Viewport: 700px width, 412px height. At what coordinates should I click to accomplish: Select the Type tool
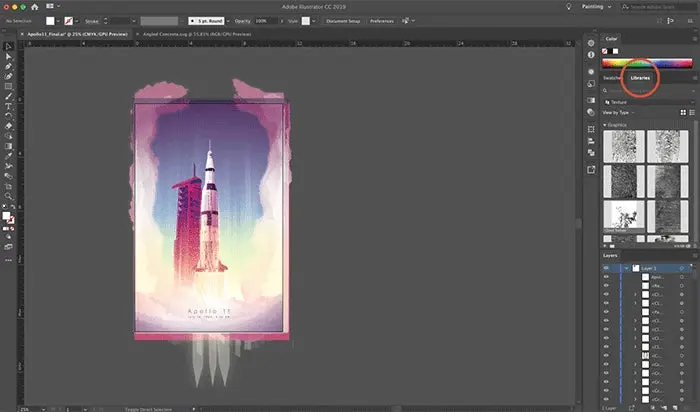tap(8, 106)
